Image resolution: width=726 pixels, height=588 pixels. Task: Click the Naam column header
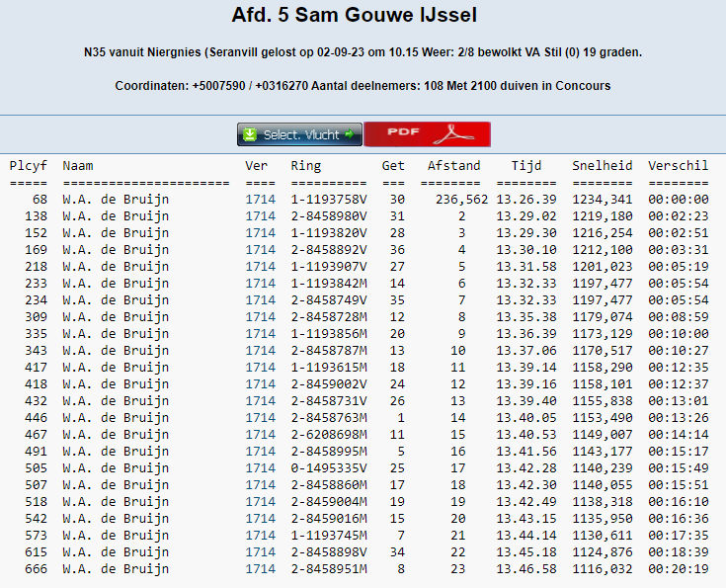click(x=78, y=166)
